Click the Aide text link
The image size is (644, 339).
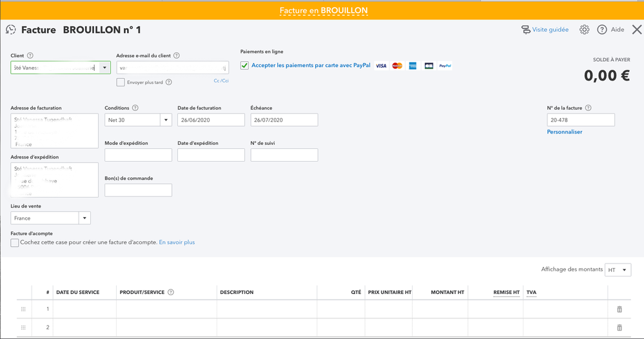pos(618,30)
